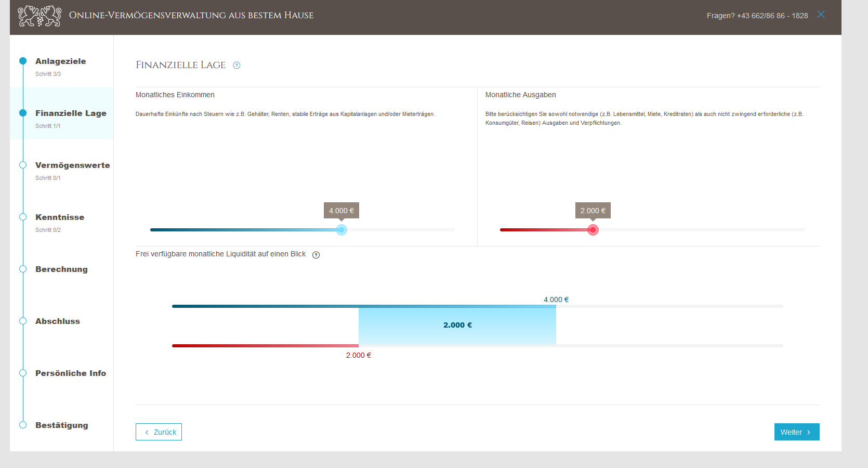
Task: Click the Vermögenswerte step circle marker
Action: click(23, 165)
